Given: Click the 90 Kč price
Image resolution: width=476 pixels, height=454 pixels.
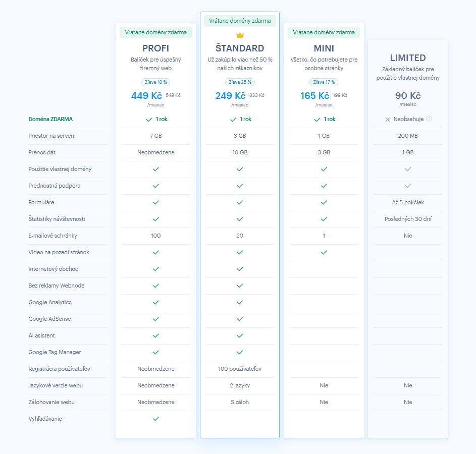Looking at the screenshot, I should click(408, 96).
